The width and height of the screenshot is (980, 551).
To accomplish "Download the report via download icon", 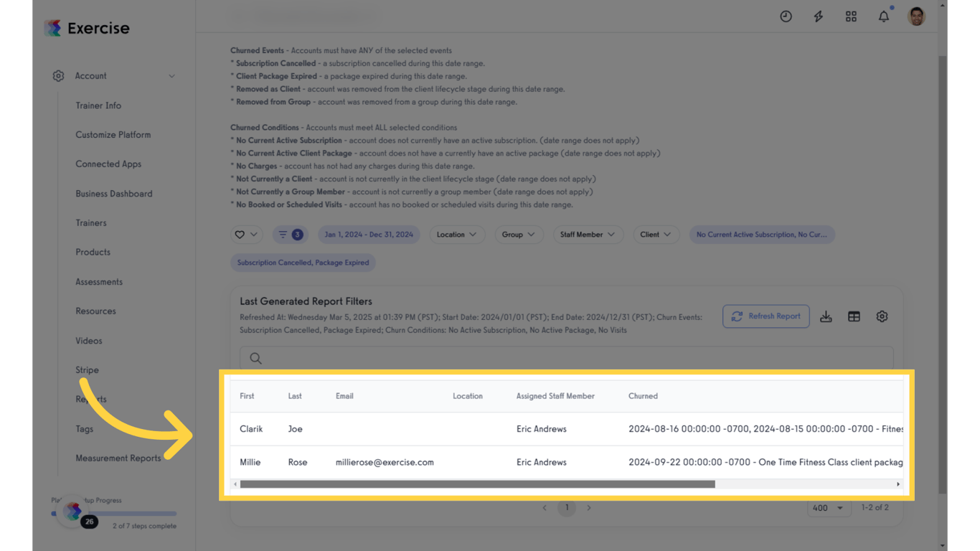I will (826, 316).
